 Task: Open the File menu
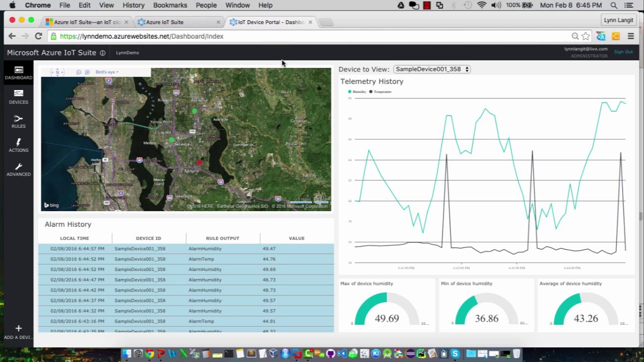[x=65, y=5]
